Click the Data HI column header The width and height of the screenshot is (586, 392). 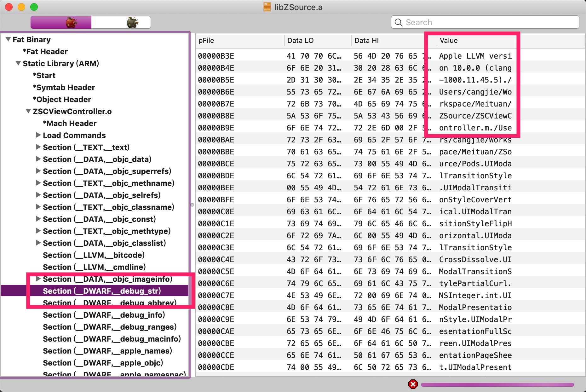[x=394, y=40]
